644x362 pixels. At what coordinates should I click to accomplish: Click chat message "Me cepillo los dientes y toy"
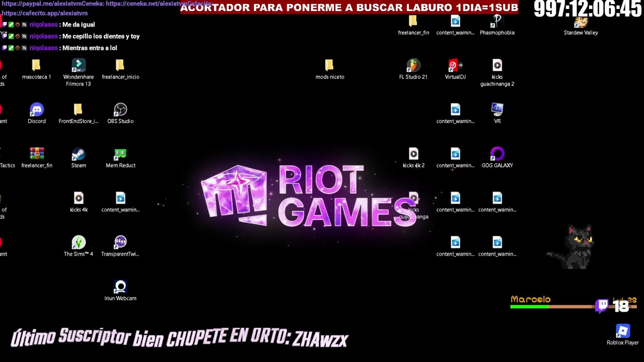click(101, 36)
